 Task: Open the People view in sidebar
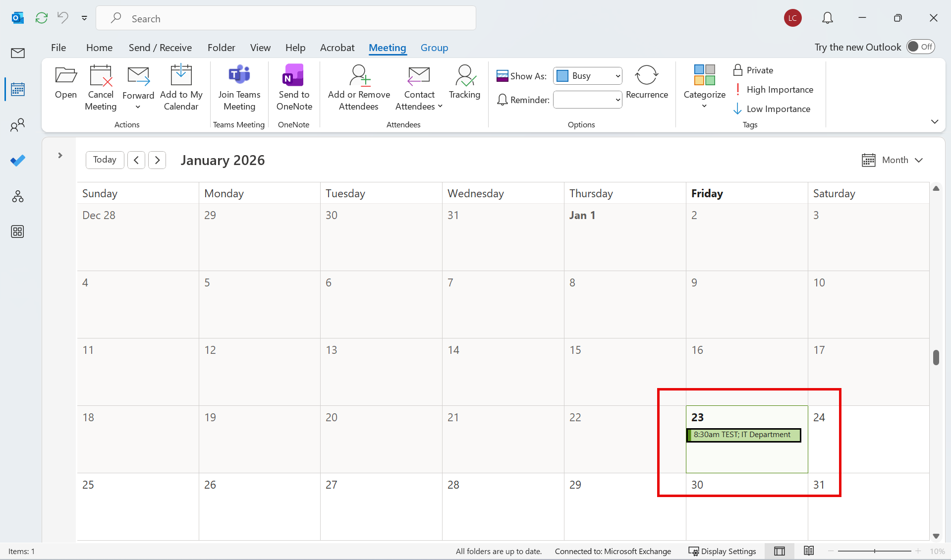18,125
